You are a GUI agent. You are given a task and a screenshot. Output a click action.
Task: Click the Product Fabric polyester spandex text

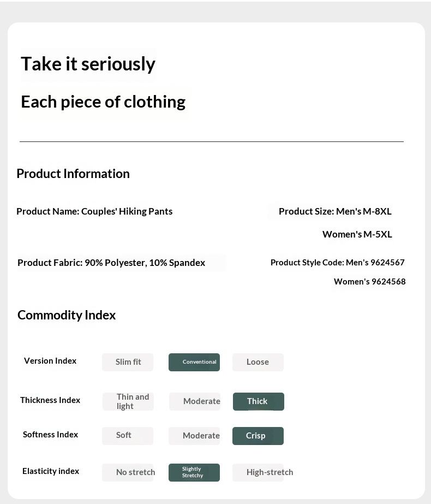pyautogui.click(x=111, y=263)
